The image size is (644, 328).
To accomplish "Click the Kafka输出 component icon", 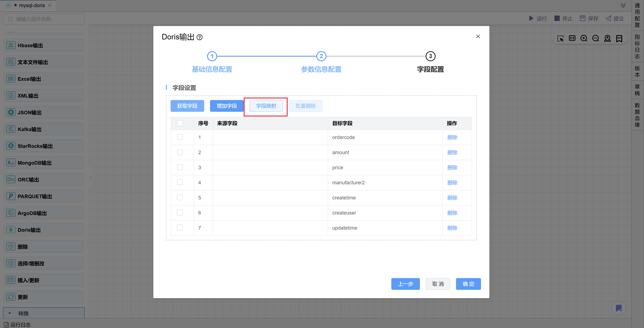I will coord(11,129).
